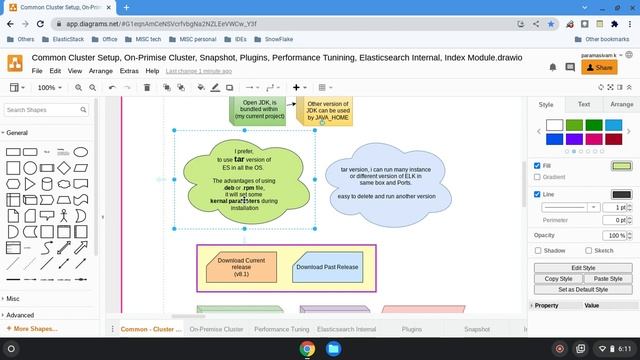
Task: Open the waypoints style dropdown
Action: [x=273, y=88]
